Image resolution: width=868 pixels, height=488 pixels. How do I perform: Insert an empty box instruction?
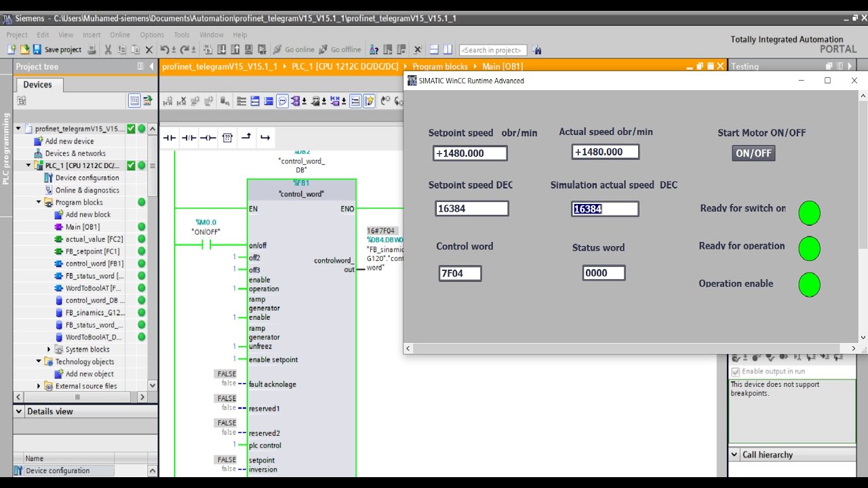227,138
